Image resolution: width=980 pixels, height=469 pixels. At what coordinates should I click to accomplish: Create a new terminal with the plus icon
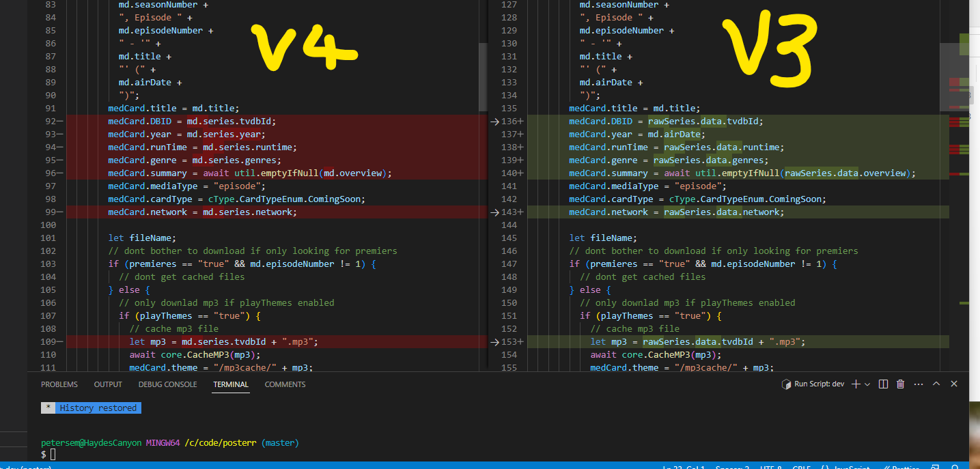click(x=855, y=384)
